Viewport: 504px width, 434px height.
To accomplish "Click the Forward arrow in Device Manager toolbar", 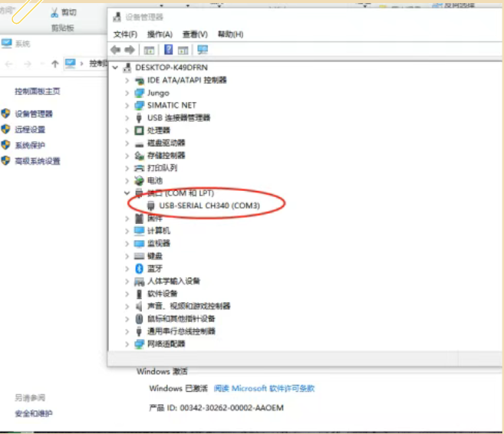I will 130,50.
